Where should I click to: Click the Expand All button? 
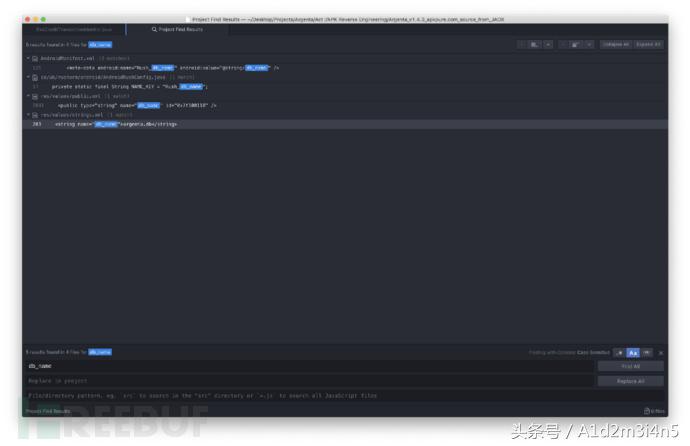tap(648, 44)
